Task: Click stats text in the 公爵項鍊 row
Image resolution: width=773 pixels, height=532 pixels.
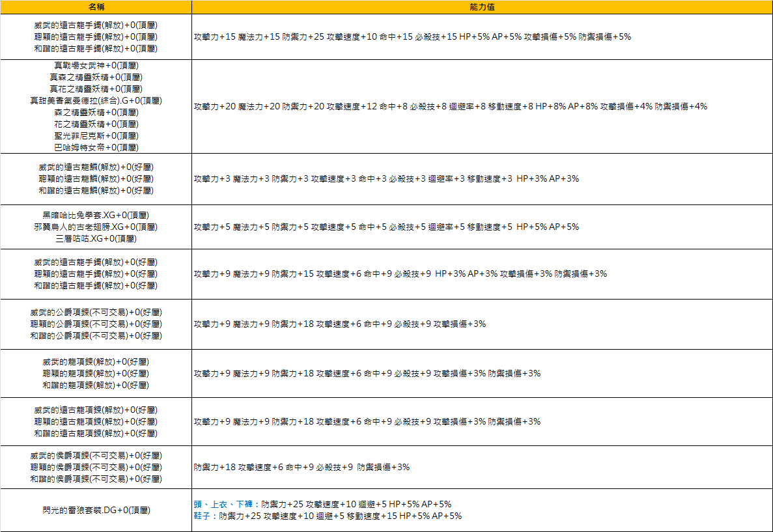Action: point(340,324)
